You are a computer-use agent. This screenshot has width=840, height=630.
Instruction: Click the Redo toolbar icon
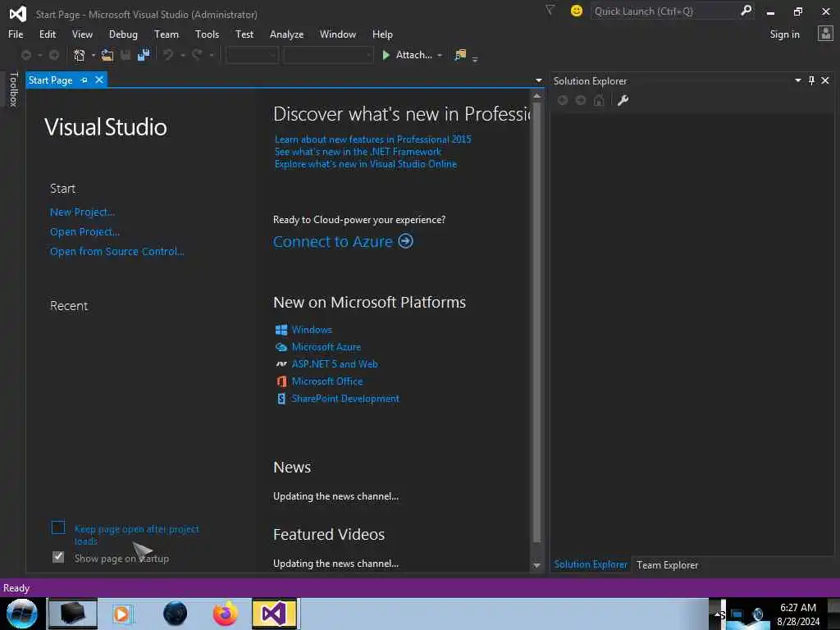(197, 55)
